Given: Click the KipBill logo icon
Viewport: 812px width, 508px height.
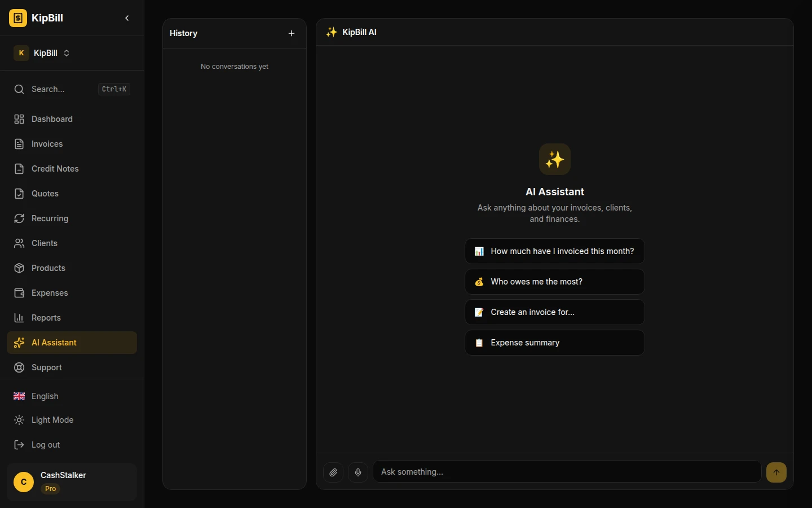Looking at the screenshot, I should click(x=18, y=18).
